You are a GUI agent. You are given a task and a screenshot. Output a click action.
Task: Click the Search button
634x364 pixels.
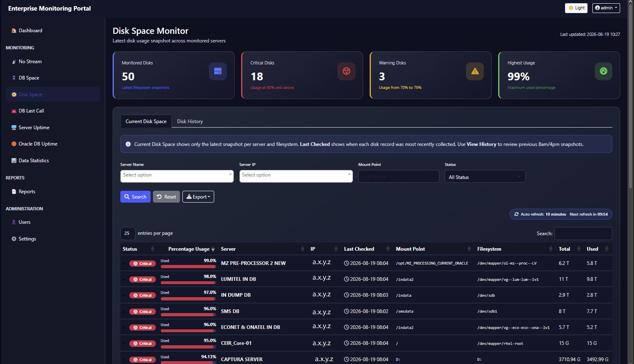click(135, 197)
